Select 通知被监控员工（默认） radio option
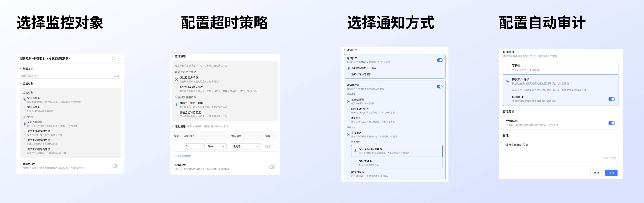The height and width of the screenshot is (203, 644). [348, 68]
